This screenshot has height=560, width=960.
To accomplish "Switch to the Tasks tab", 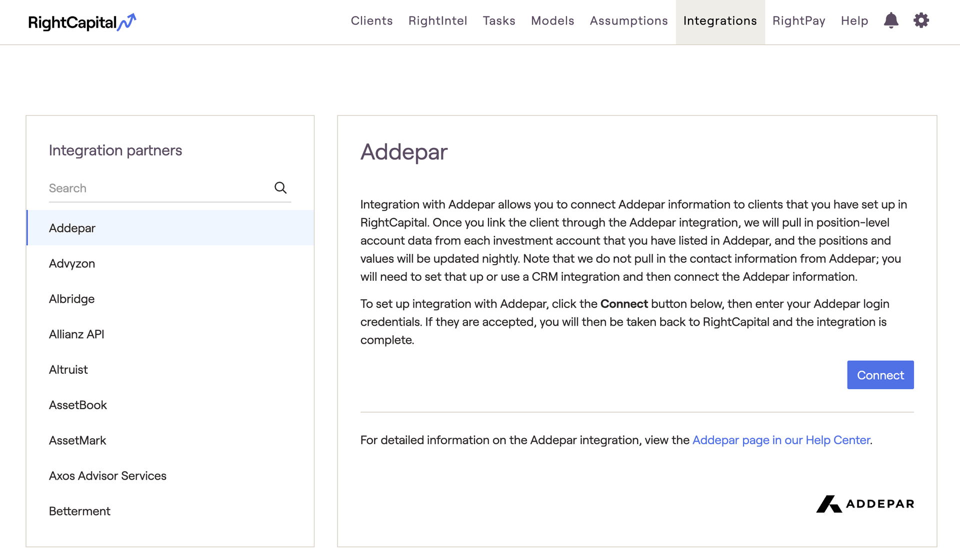I will [499, 21].
